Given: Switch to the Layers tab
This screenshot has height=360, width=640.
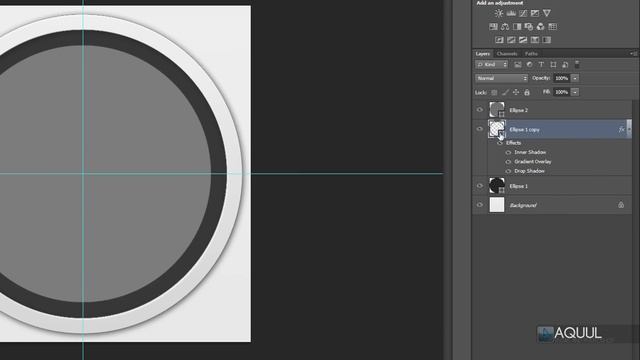Looking at the screenshot, I should point(483,53).
